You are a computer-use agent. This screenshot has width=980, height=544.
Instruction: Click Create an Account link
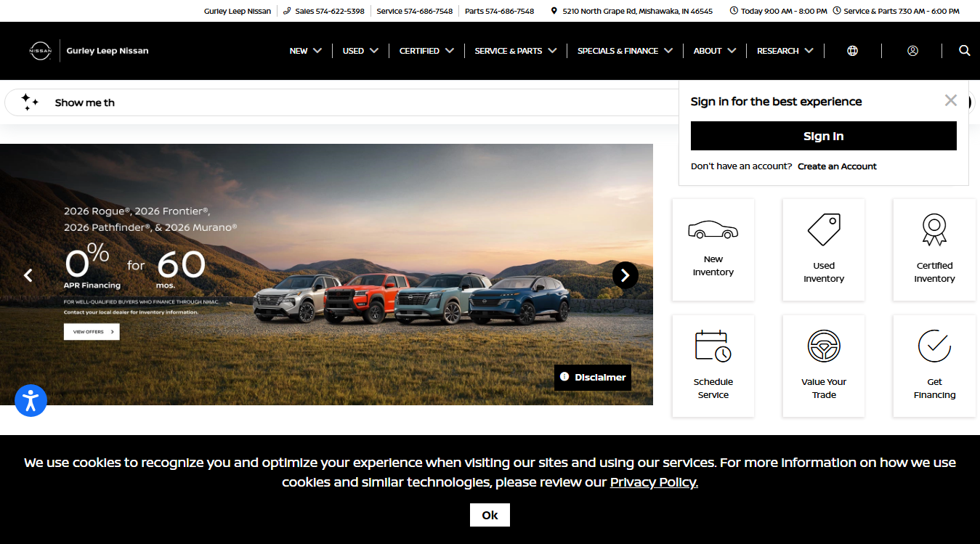pyautogui.click(x=837, y=166)
